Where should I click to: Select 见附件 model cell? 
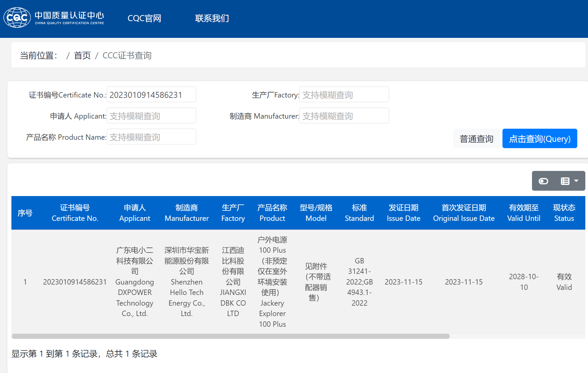coord(316,282)
